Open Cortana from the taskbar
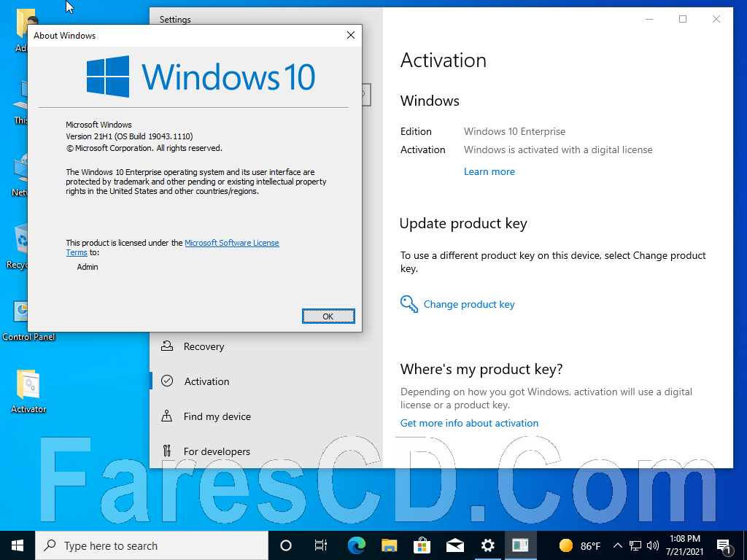 click(286, 545)
